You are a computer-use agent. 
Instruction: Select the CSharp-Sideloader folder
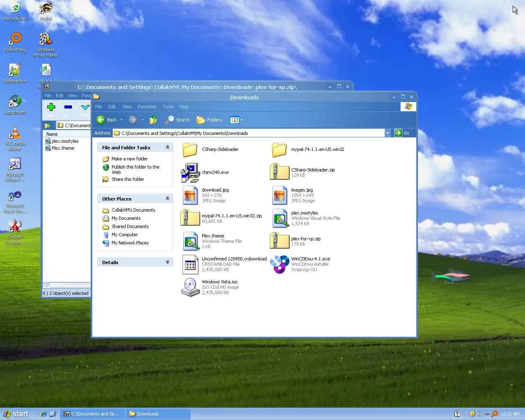click(x=210, y=149)
